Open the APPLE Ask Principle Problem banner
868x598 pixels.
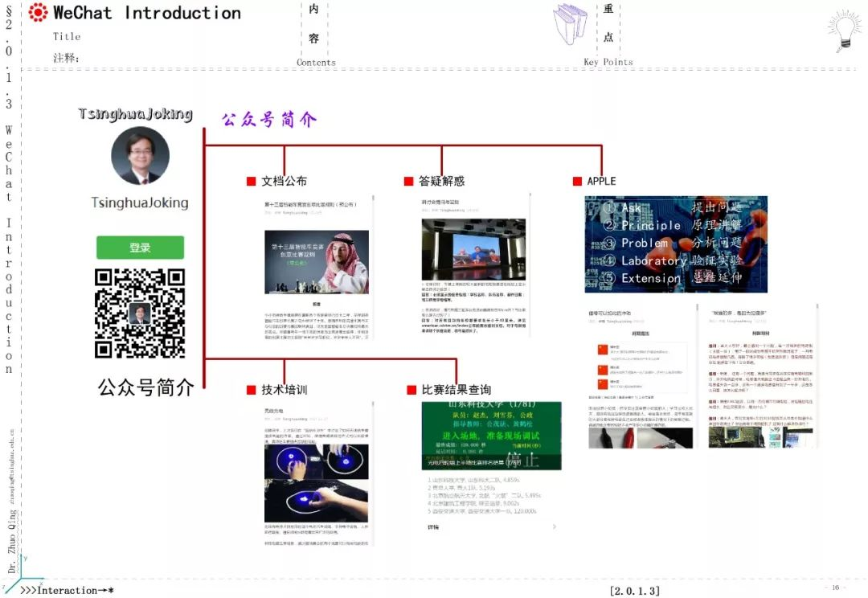click(676, 244)
